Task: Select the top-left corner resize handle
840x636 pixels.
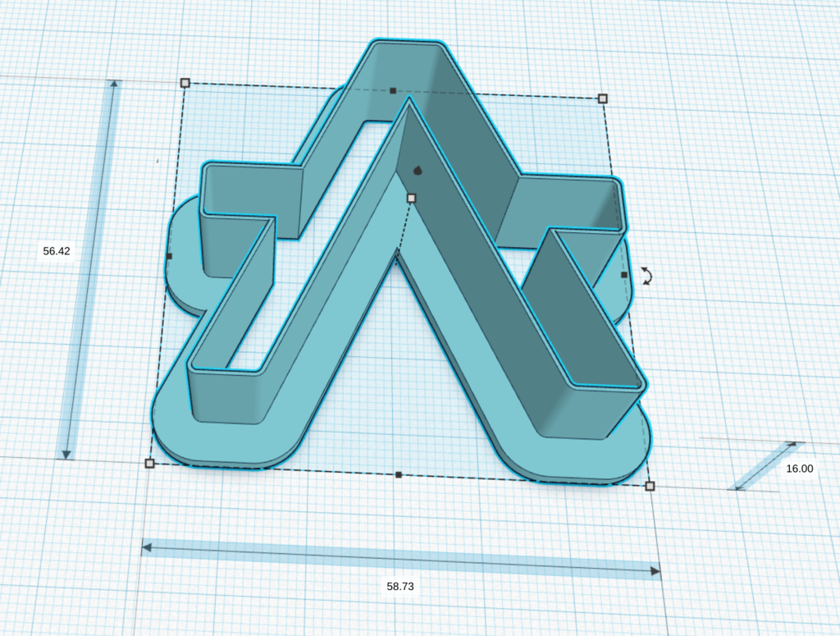Action: click(x=185, y=83)
